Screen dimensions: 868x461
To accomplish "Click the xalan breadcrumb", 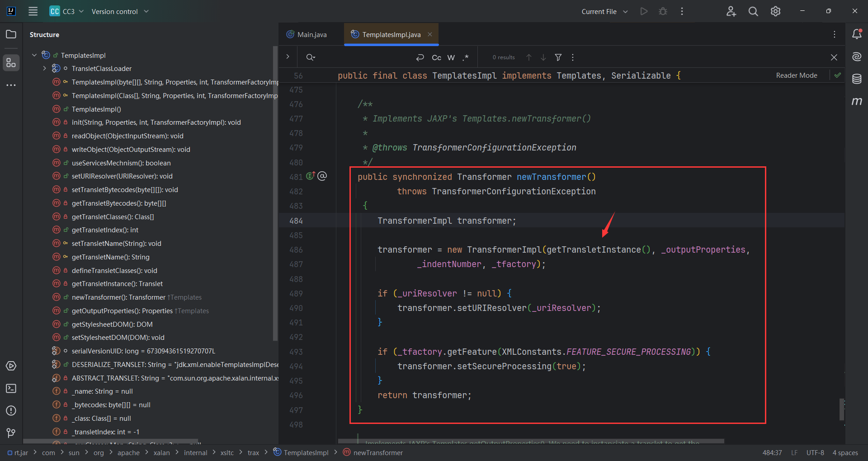I will click(161, 452).
